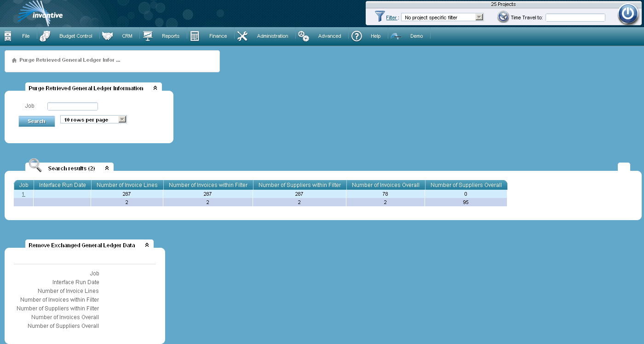Viewport: 644px width, 344px height.
Task: Open Reports via the presentation icon
Action: pos(148,36)
